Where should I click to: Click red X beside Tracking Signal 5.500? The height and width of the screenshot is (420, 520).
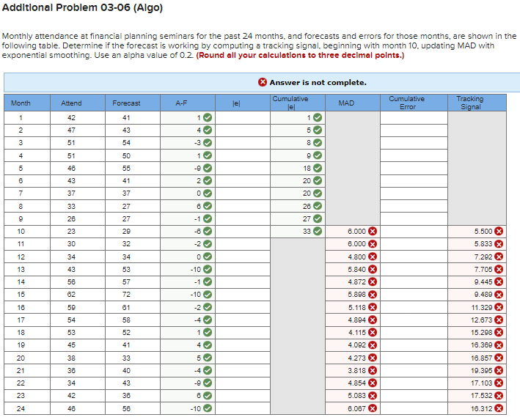[499, 232]
